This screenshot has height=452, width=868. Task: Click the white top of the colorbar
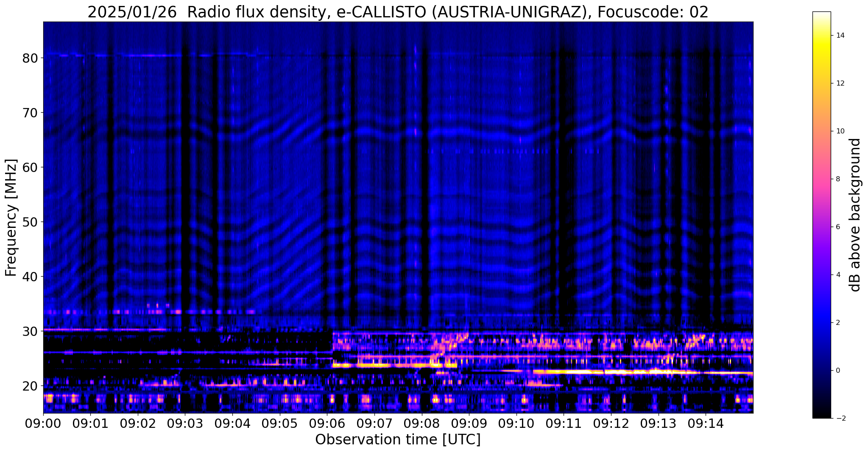[821, 15]
